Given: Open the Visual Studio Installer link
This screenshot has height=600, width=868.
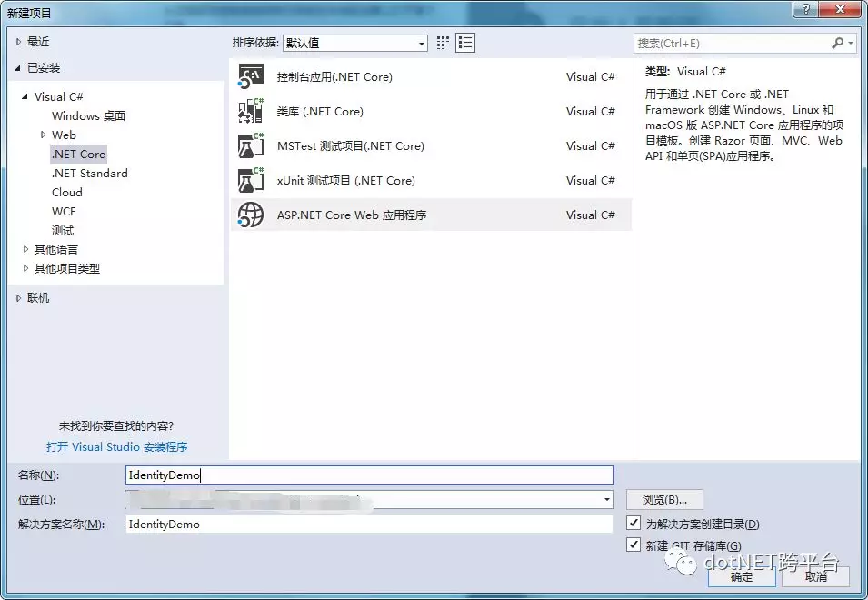Looking at the screenshot, I should (116, 446).
